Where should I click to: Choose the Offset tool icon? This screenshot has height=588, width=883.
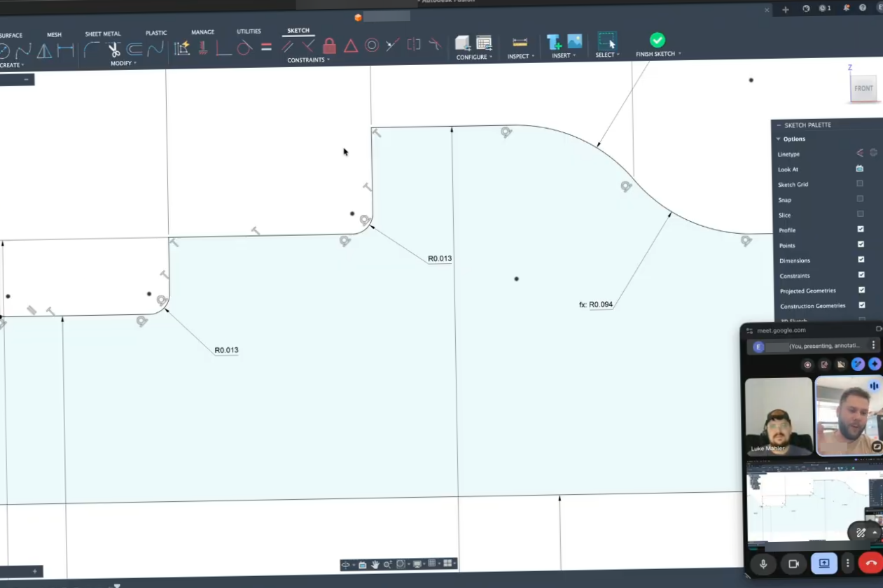134,49
